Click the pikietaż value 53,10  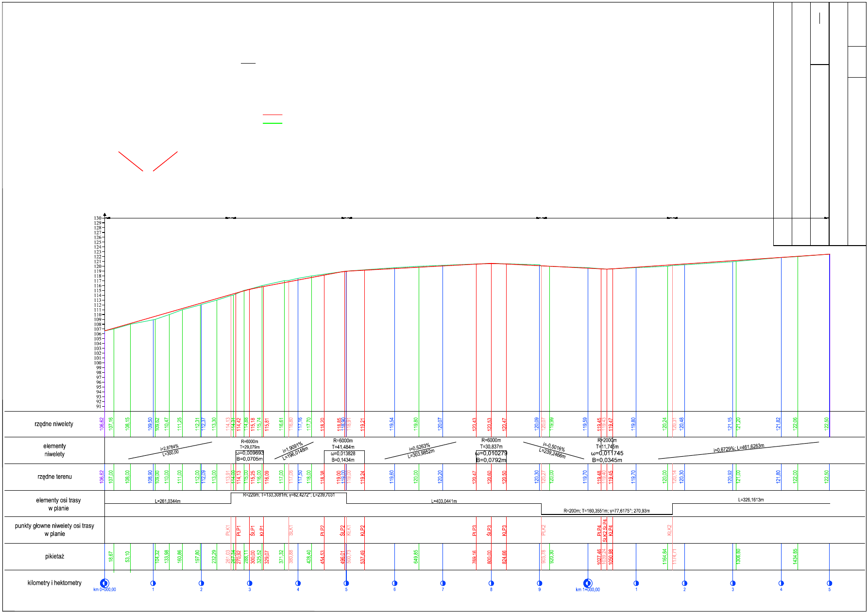coord(127,557)
